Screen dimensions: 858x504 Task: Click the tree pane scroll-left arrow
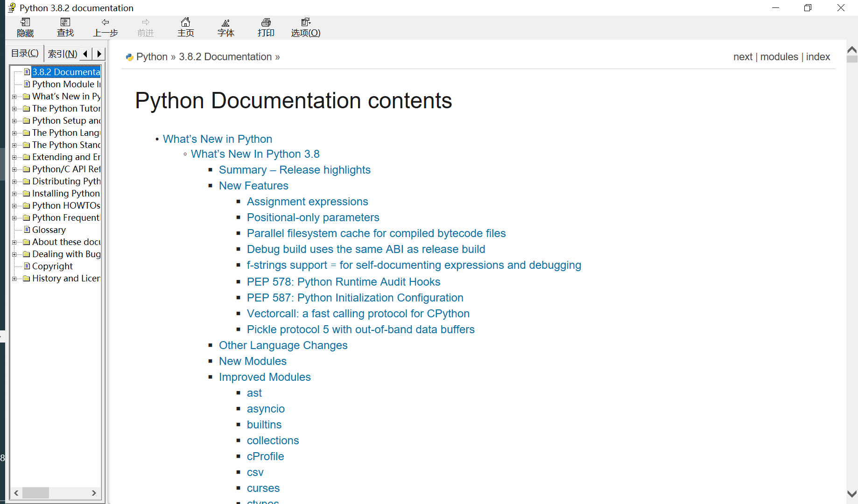click(16, 493)
